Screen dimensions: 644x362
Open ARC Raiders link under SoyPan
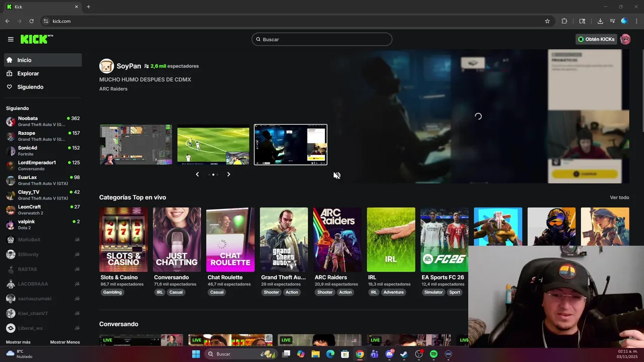click(113, 89)
